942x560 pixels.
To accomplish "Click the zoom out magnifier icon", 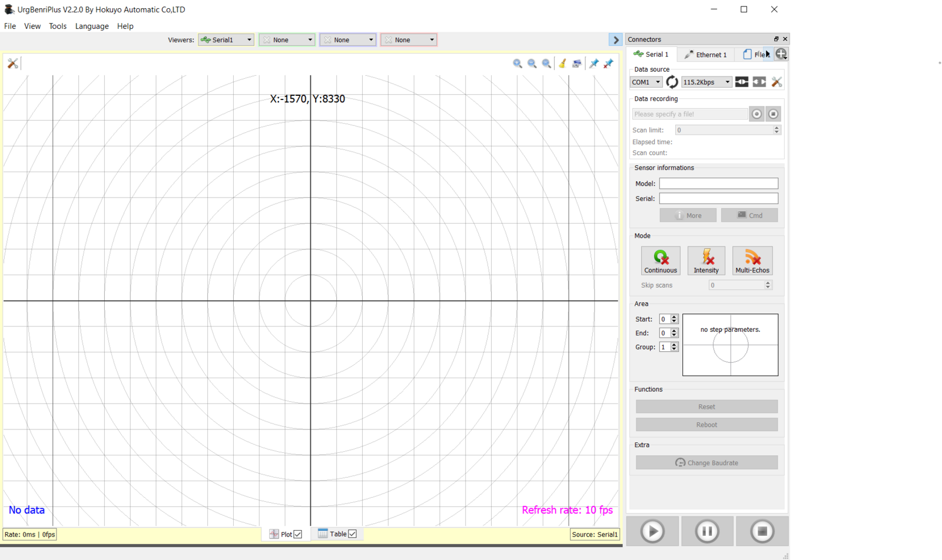I will (532, 64).
